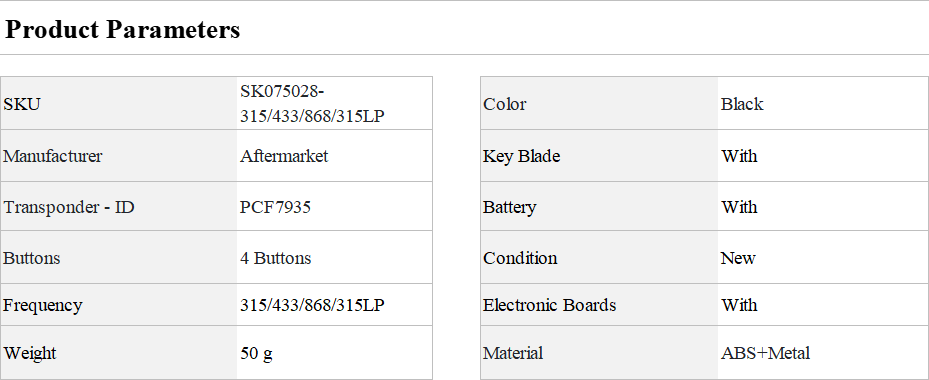Select the Buttons label cell
This screenshot has width=929, height=380.
118,258
